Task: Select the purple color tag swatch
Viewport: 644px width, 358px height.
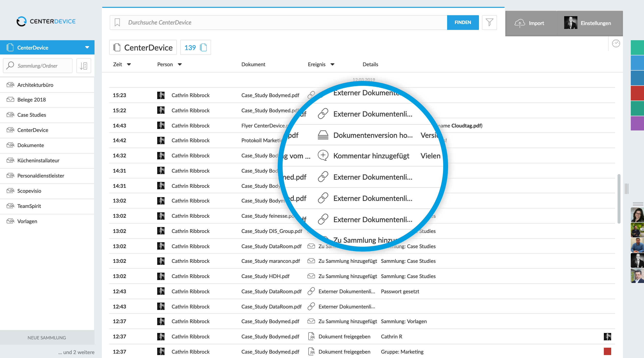Action: pyautogui.click(x=637, y=123)
